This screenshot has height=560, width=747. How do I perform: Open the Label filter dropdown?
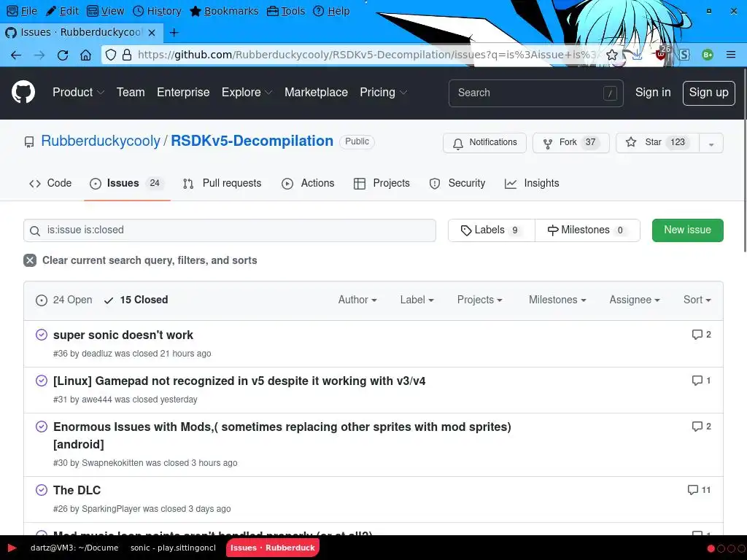(417, 300)
